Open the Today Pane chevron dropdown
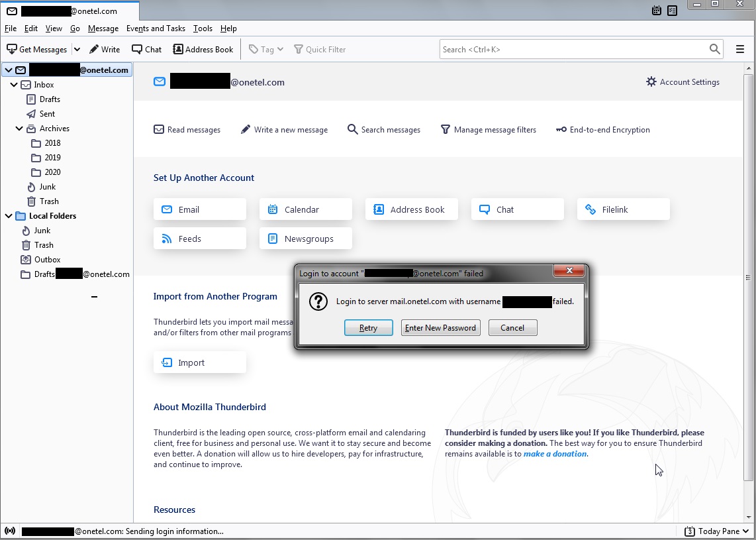This screenshot has height=540, width=756. coord(747,531)
